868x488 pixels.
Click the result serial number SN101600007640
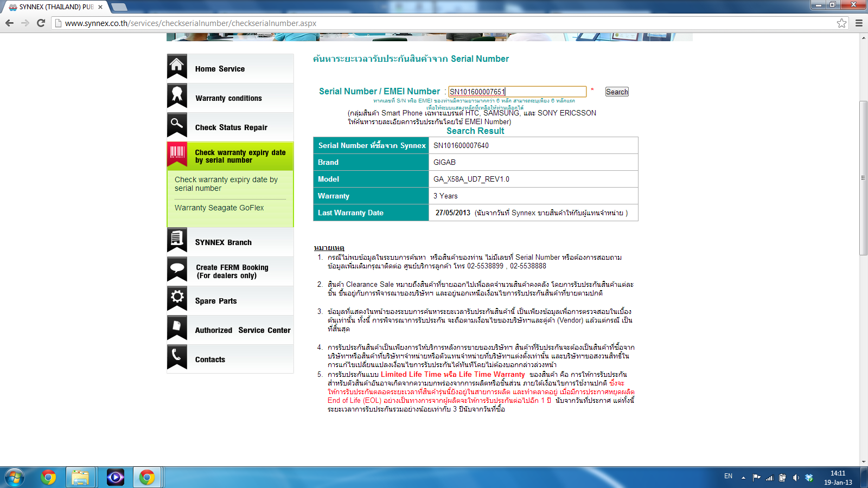pos(461,145)
